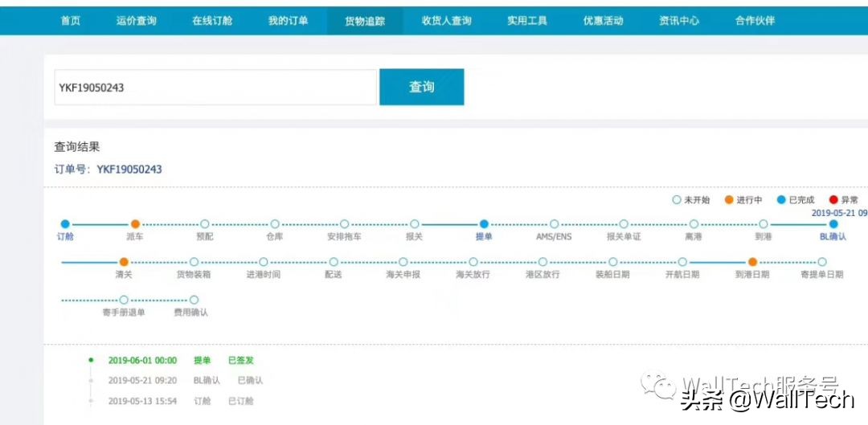Click the 海关放行 step marker
The width and height of the screenshot is (868, 425).
(x=473, y=262)
